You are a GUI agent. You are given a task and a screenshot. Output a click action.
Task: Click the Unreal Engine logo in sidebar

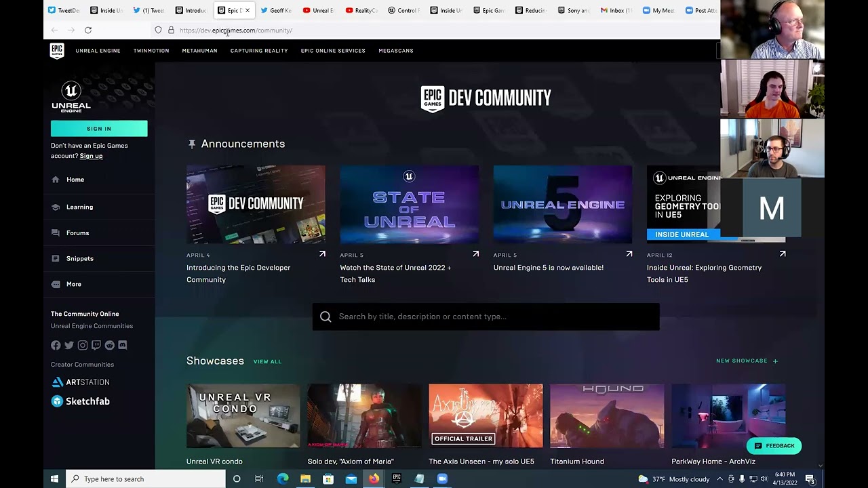pyautogui.click(x=71, y=97)
